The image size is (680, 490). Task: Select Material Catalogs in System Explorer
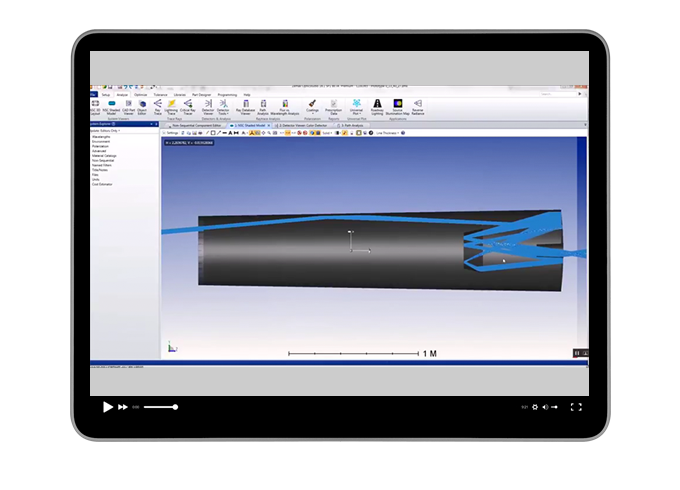[104, 155]
